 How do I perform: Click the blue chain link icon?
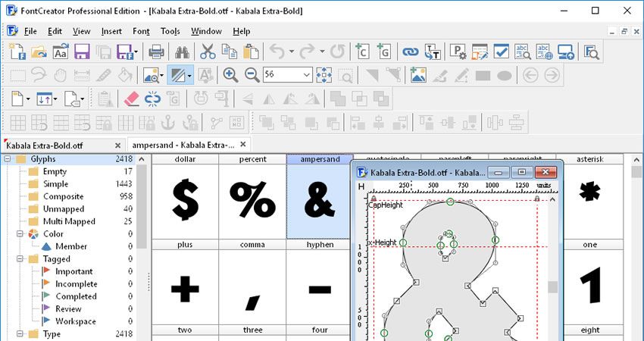[x=410, y=52]
